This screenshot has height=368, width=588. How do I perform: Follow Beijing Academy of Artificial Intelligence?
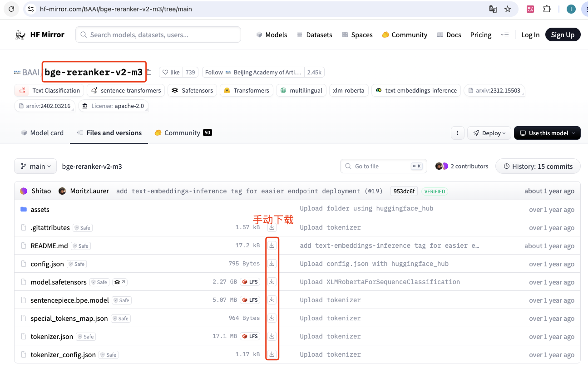coord(253,72)
